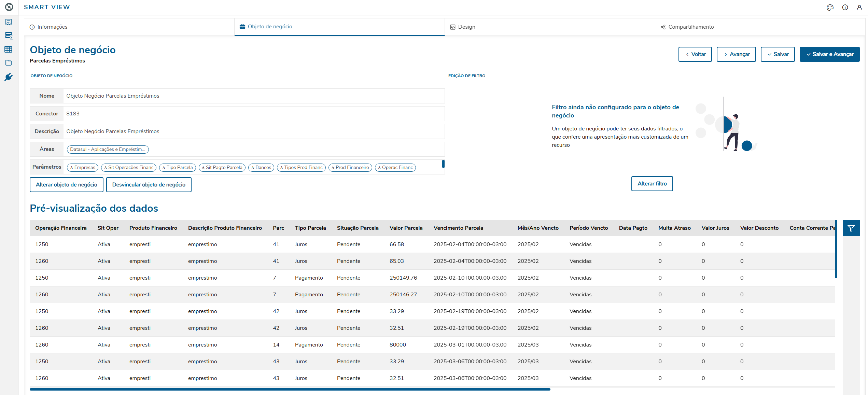The width and height of the screenshot is (868, 395).
Task: Click the Sit Pagto Parcela parameter tag
Action: (222, 168)
